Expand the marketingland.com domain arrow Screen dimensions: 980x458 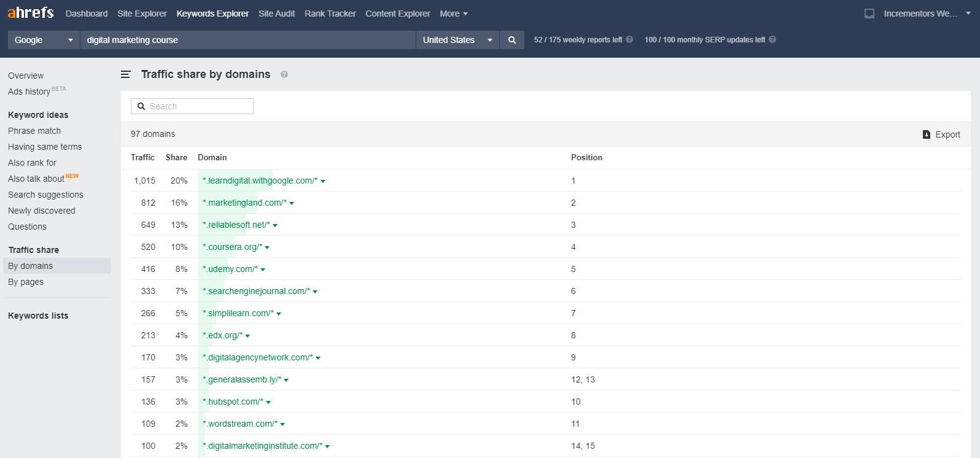pyautogui.click(x=292, y=203)
